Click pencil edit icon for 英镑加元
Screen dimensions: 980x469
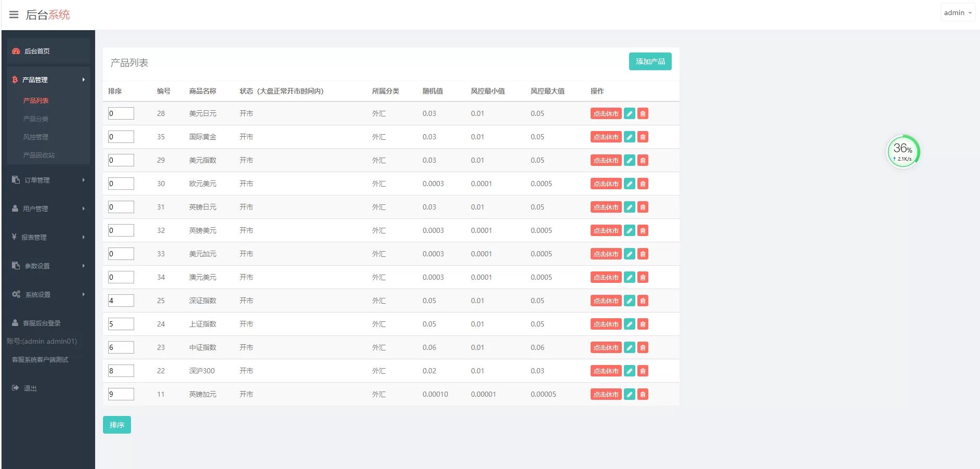tap(629, 395)
